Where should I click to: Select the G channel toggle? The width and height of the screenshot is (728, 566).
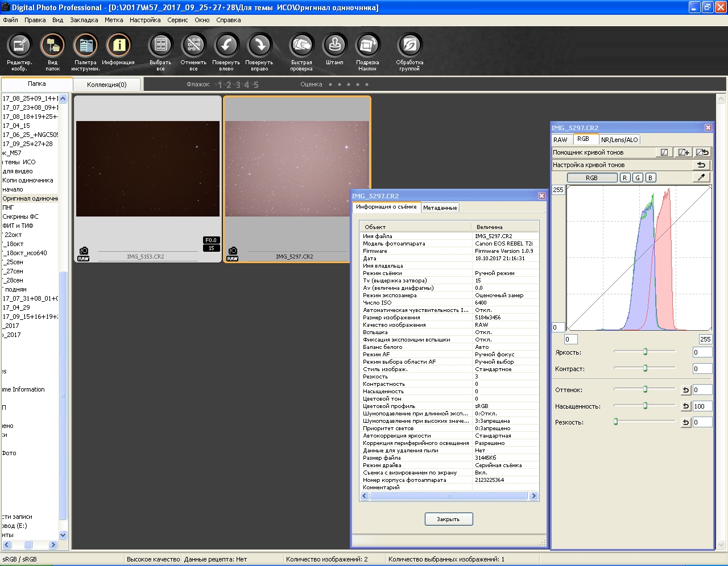coord(638,178)
